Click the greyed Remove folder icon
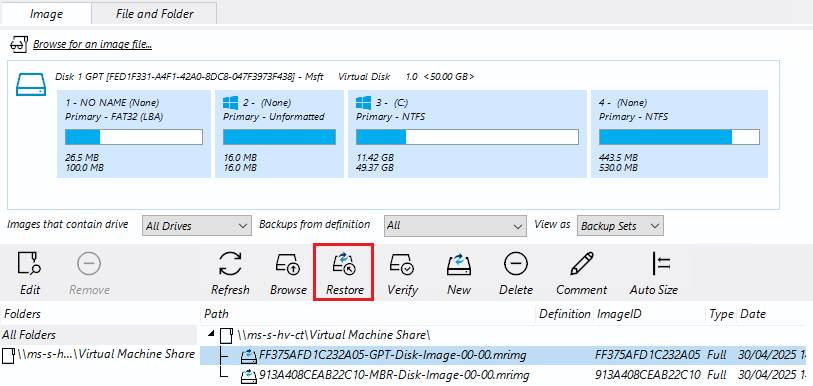 tap(89, 264)
